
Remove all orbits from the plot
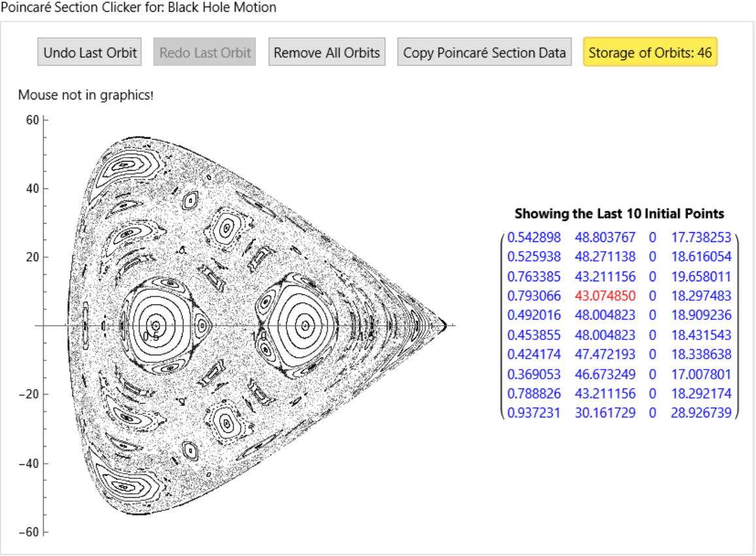tap(326, 53)
